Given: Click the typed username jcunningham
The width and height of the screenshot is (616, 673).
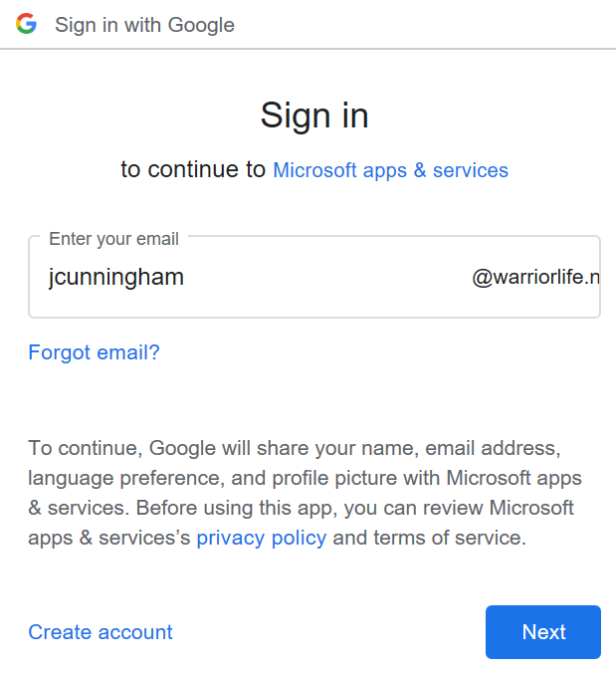Looking at the screenshot, I should pyautogui.click(x=116, y=278).
